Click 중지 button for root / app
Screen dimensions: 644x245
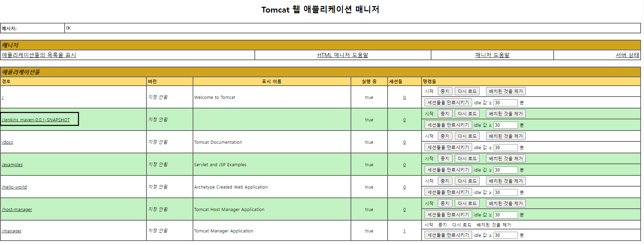[445, 91]
